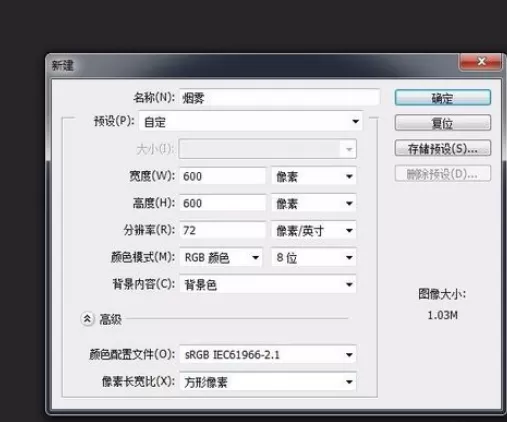The height and width of the screenshot is (422, 507).
Task: Click the 存储预设(S)... button
Action: click(443, 148)
